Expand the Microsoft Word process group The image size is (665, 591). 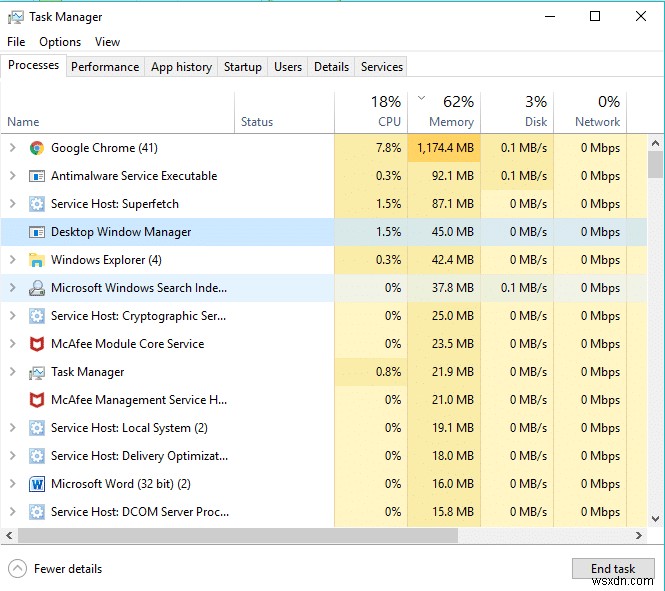point(12,484)
